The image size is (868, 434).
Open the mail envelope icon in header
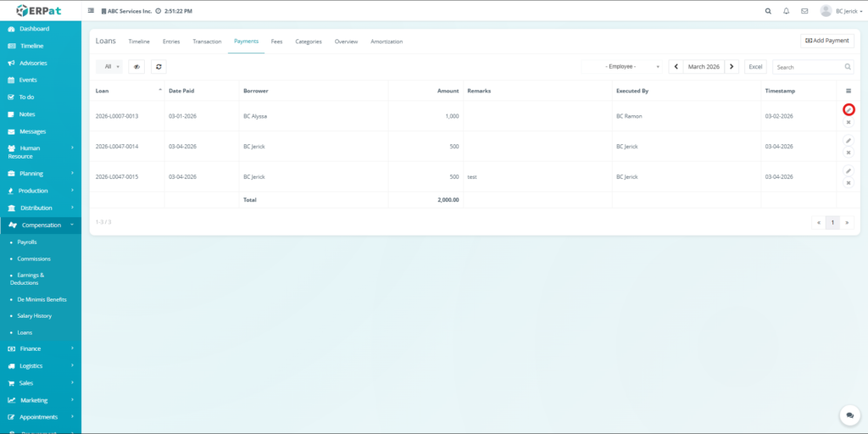click(x=804, y=11)
